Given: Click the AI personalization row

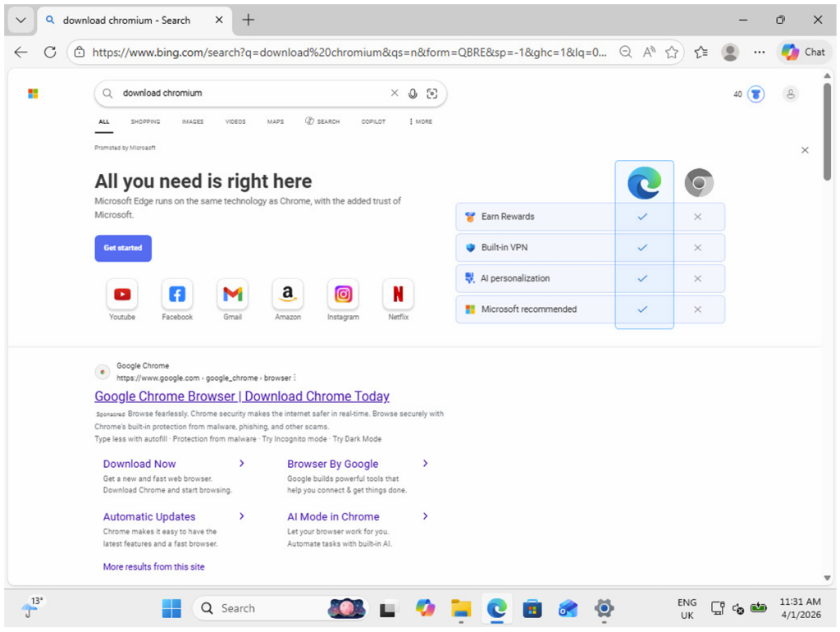Looking at the screenshot, I should (590, 278).
